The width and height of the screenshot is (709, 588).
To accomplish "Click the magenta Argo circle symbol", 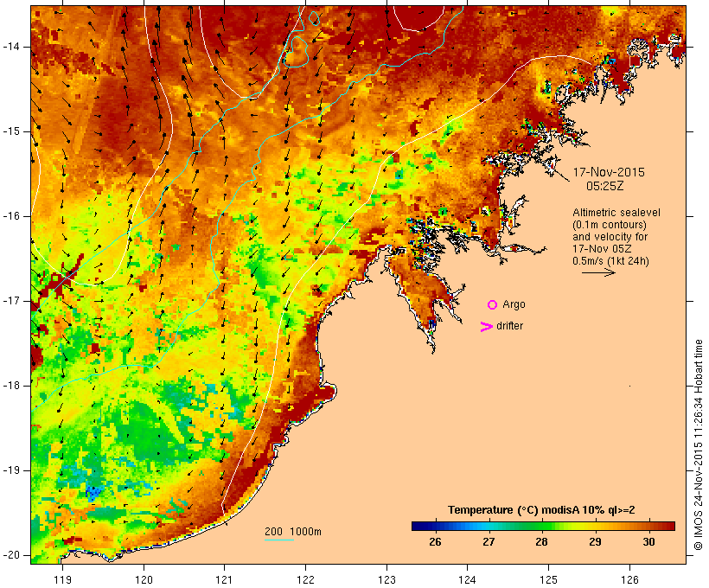I will pyautogui.click(x=492, y=305).
